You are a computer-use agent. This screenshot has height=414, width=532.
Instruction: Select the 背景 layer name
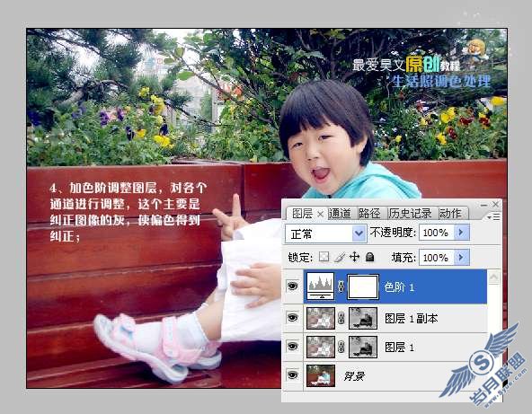354,376
